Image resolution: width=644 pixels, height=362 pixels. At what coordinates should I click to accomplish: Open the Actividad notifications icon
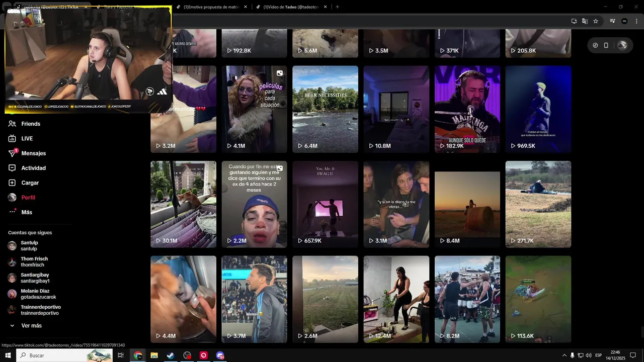click(x=12, y=168)
